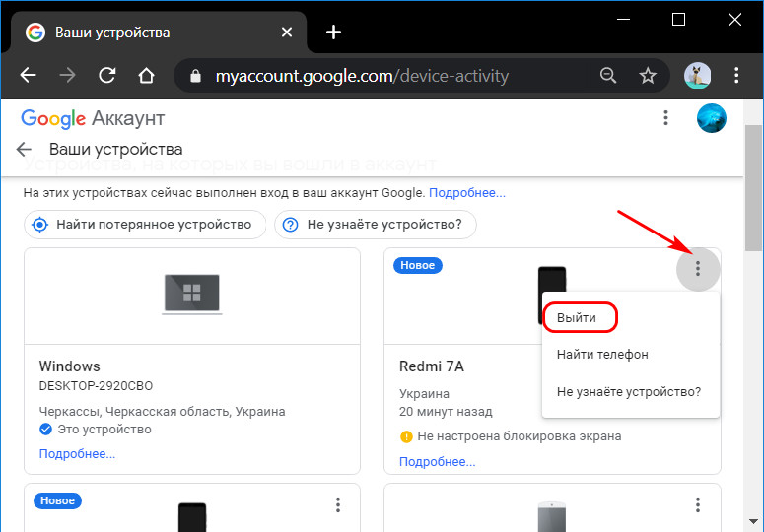Click 'Не настроена блокировка экрана' text

tap(519, 436)
